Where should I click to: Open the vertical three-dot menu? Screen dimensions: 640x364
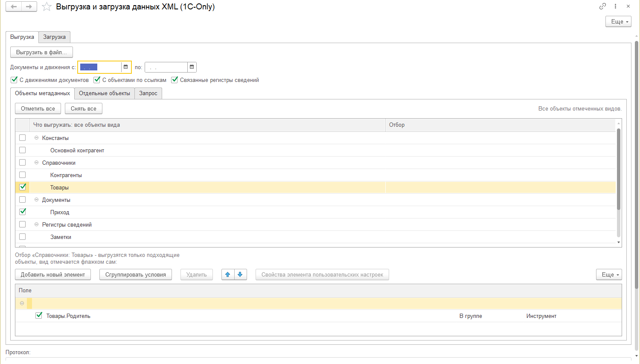tap(615, 6)
